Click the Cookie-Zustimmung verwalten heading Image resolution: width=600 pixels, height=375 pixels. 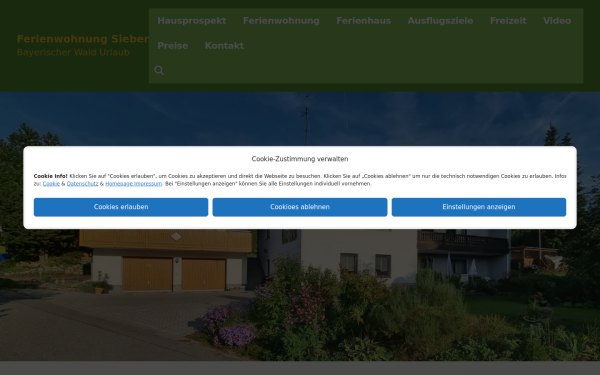(300, 159)
